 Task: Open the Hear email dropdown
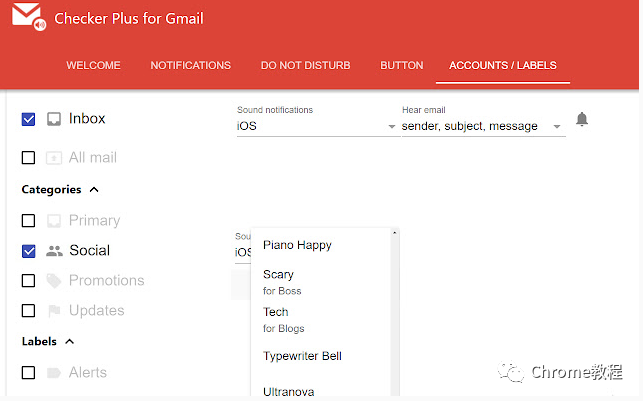(x=483, y=126)
